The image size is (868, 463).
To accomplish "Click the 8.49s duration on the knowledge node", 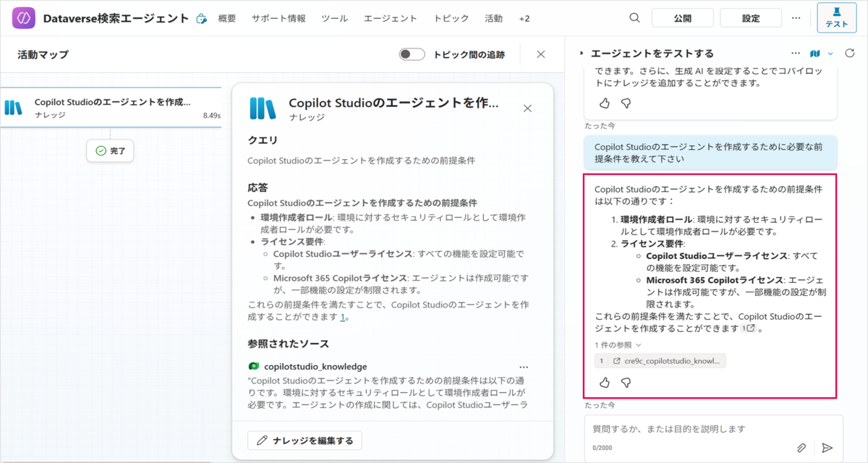I will (211, 115).
